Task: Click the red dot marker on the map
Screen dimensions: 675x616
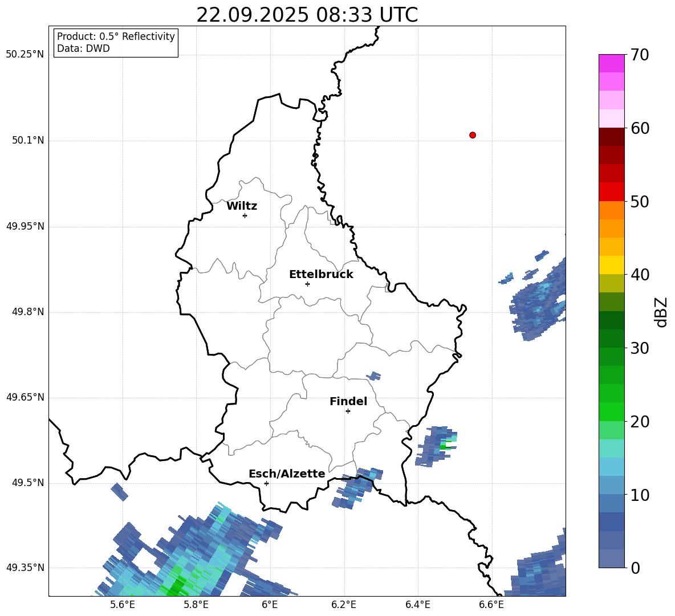Action: point(473,135)
